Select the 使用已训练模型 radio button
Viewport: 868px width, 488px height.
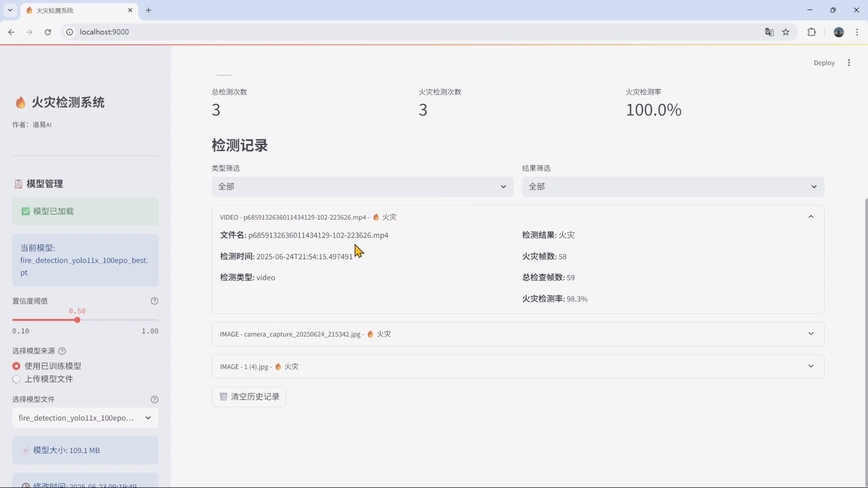coord(16,366)
